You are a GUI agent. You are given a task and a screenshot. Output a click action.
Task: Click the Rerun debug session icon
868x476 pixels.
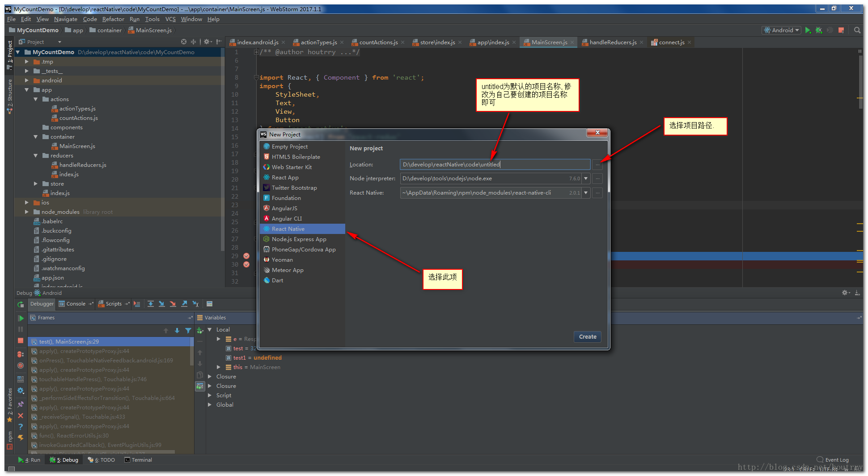pyautogui.click(x=21, y=304)
